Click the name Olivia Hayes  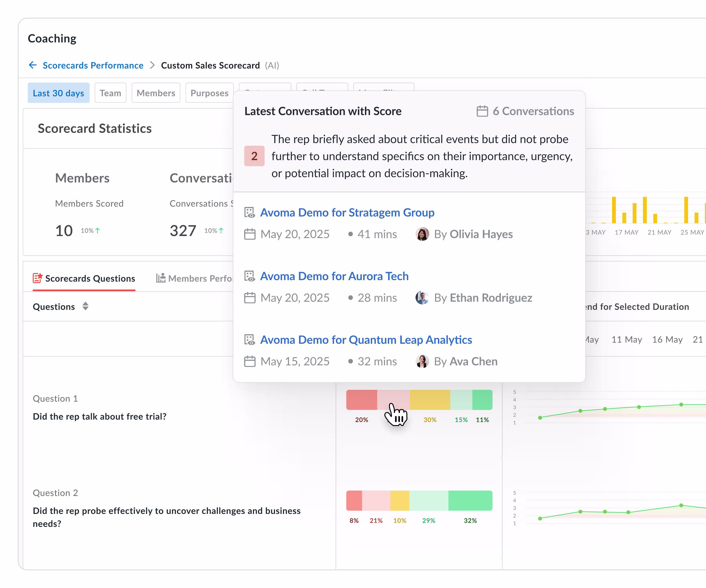481,234
